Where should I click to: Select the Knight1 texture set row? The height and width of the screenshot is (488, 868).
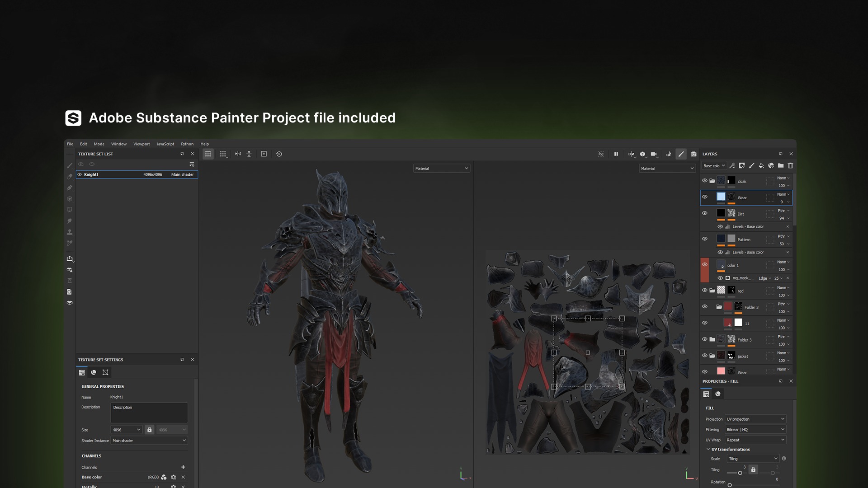click(x=137, y=174)
